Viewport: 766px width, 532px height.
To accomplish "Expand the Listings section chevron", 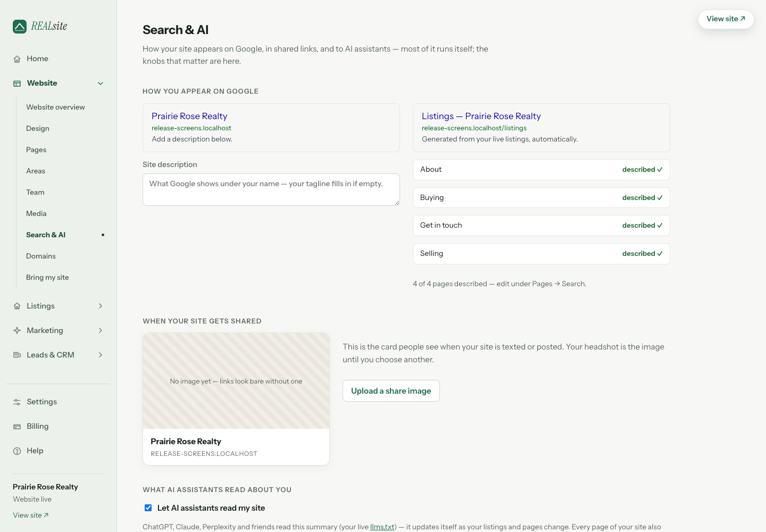I will (x=101, y=306).
